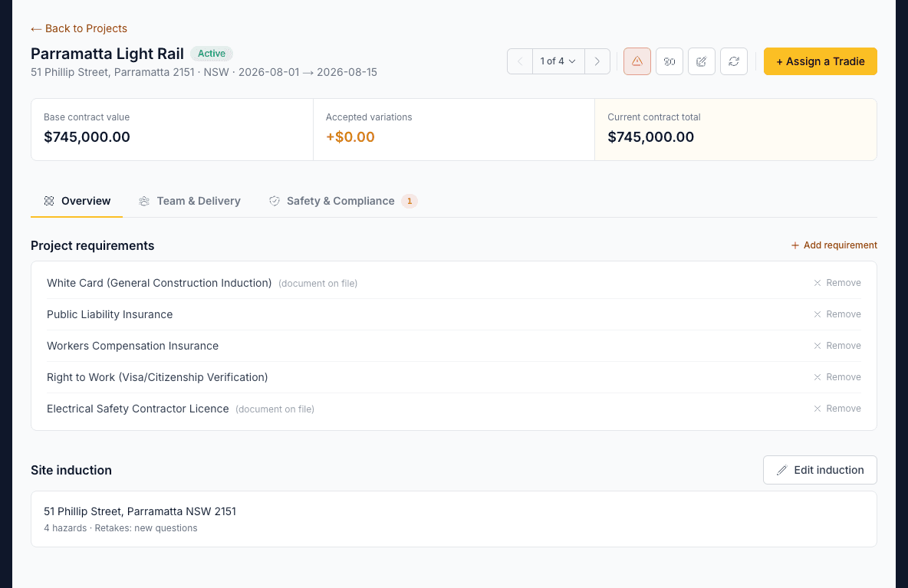The height and width of the screenshot is (588, 908).
Task: Click the project address and dates line
Action: point(204,72)
